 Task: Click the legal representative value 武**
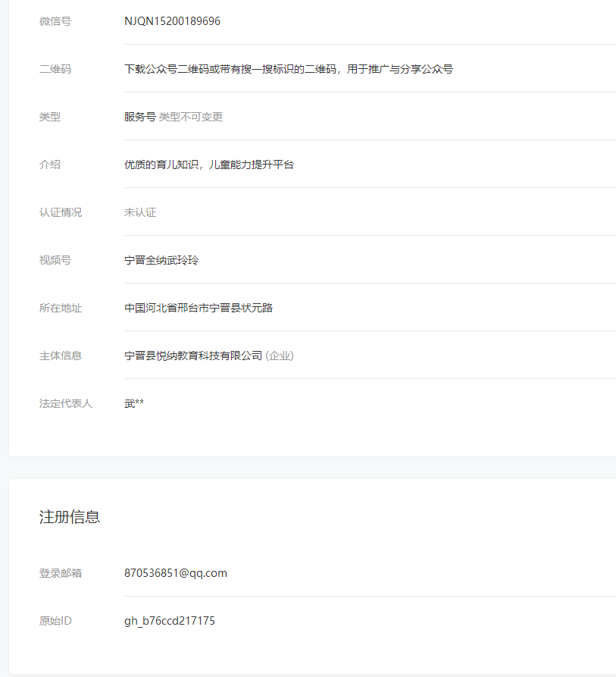click(x=134, y=403)
